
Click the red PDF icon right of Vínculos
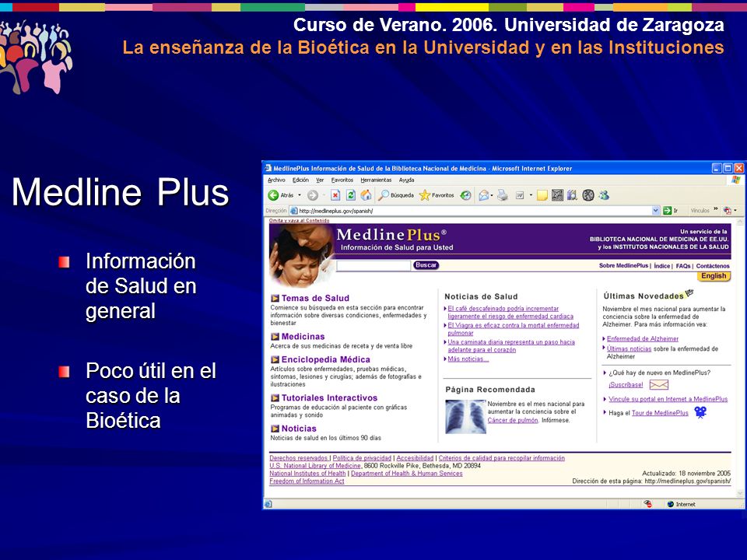tap(727, 211)
